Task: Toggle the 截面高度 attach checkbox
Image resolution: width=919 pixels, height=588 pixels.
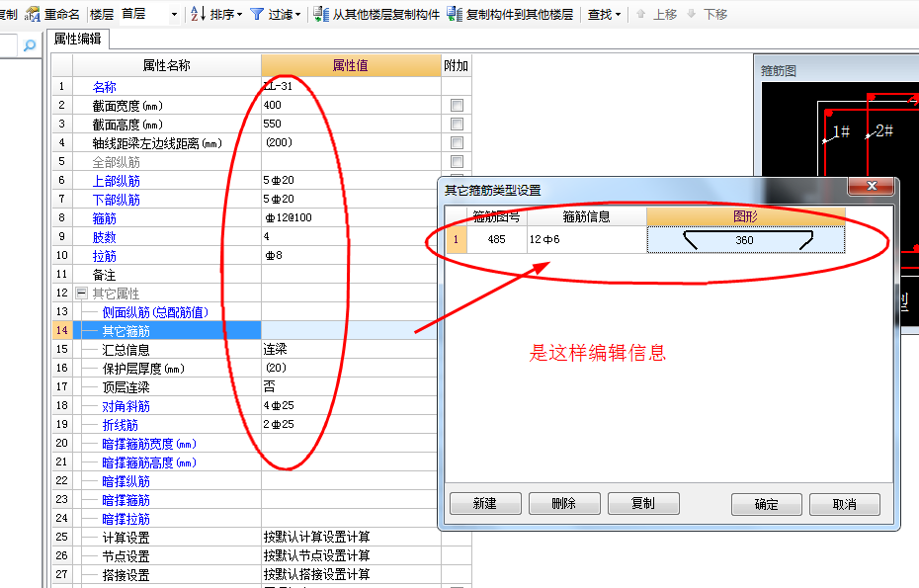Action: point(457,124)
